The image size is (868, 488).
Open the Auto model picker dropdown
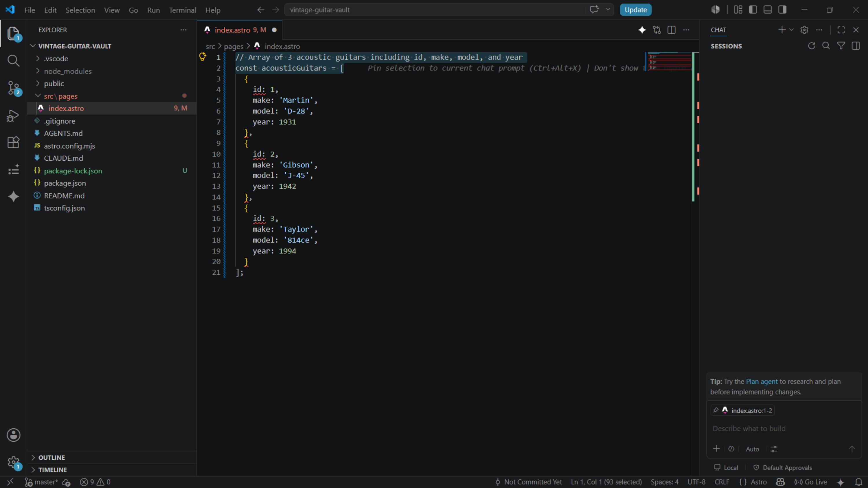752,449
